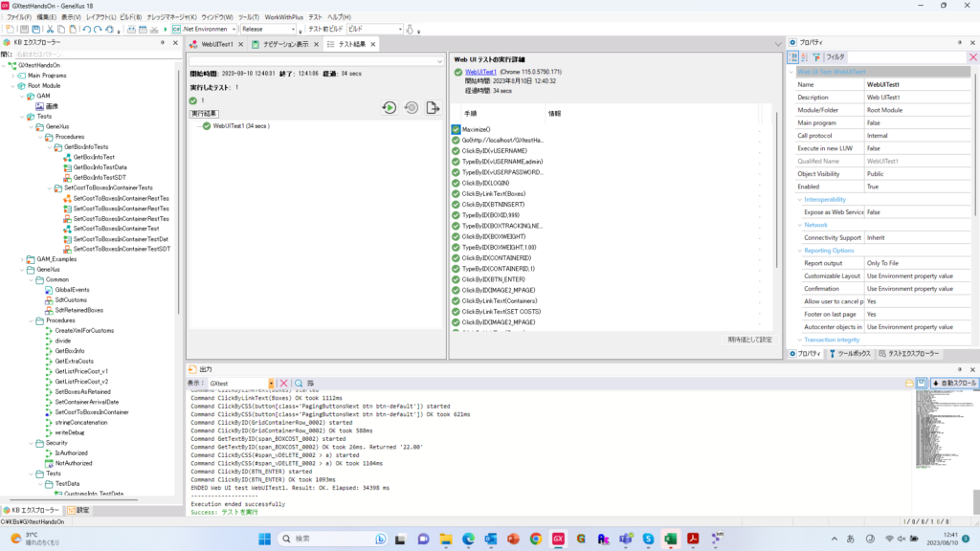Open the build action dropdown

click(400, 30)
